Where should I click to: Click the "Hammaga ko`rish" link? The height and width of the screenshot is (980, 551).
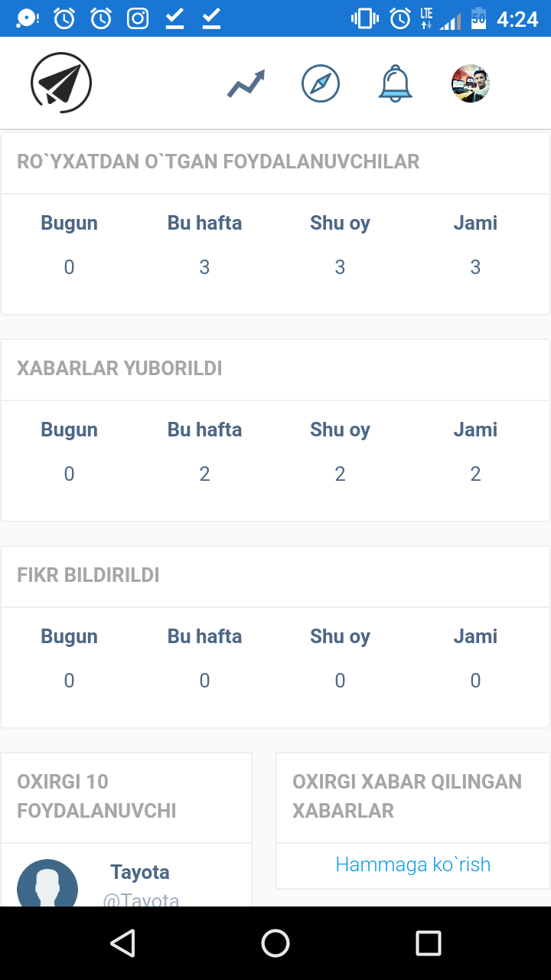pos(412,864)
